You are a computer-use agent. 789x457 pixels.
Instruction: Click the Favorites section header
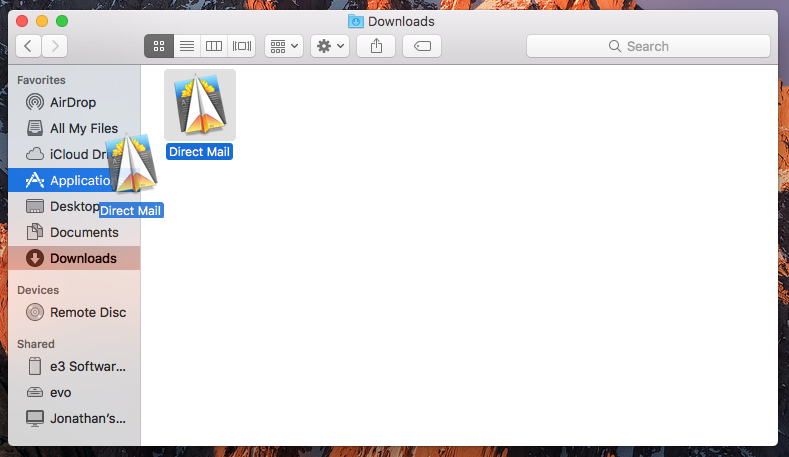41,80
